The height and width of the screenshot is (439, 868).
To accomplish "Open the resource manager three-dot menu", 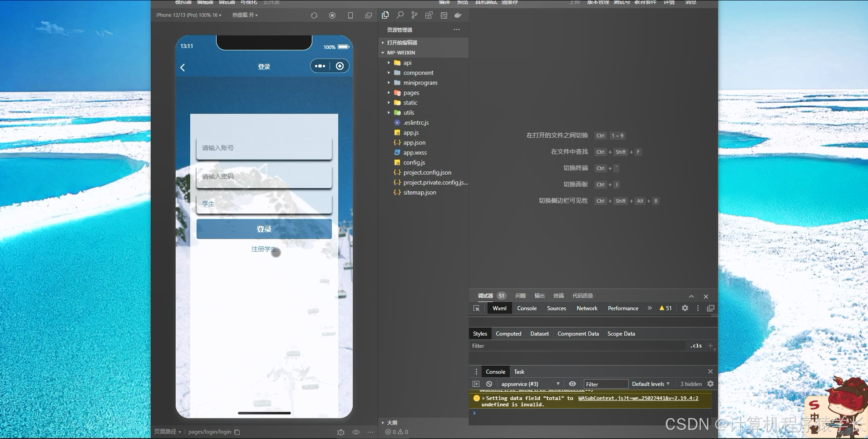I will tap(457, 30).
